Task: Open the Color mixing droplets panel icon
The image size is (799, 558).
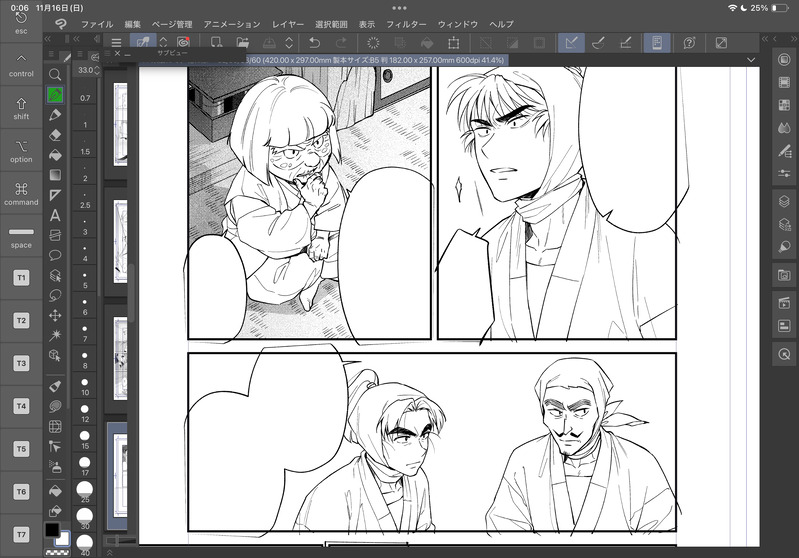Action: pos(784,128)
